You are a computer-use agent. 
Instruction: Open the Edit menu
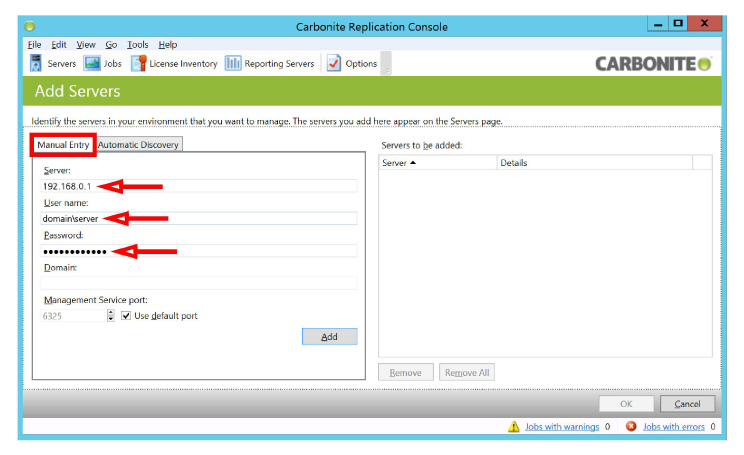click(x=59, y=45)
